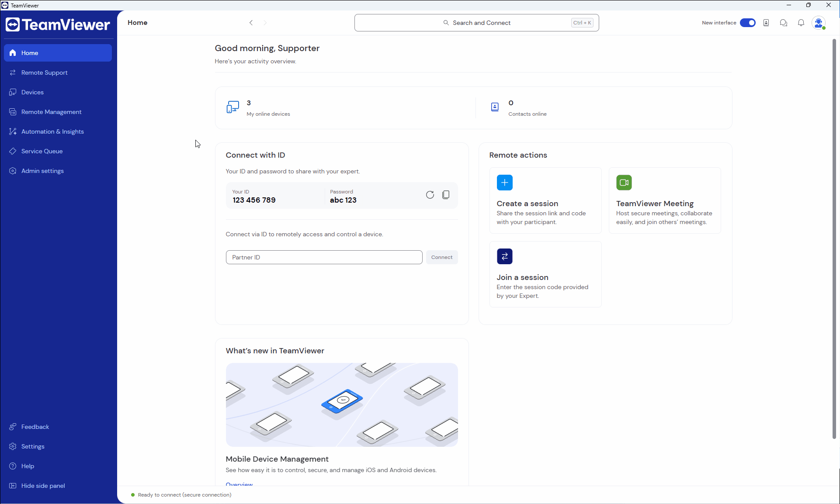Screen dimensions: 840x504
Task: Hide the side panel
Action: pos(58,486)
